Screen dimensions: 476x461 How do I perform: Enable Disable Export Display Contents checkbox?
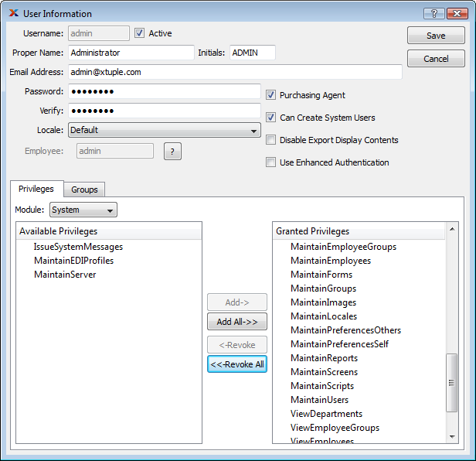tap(271, 140)
